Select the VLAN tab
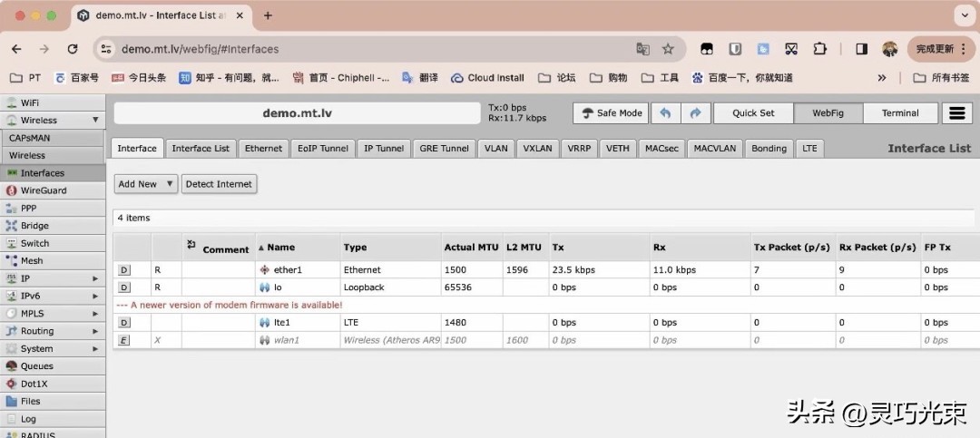This screenshot has height=438, width=980. pos(496,148)
